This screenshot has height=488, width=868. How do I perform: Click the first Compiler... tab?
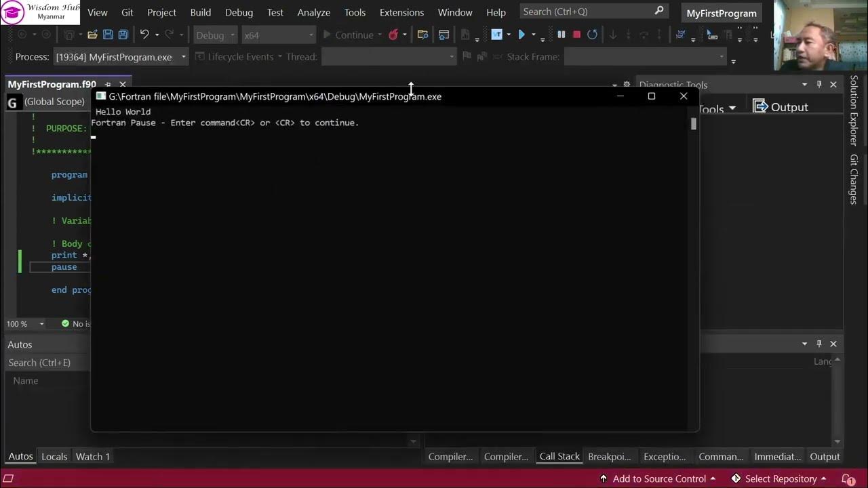tap(450, 456)
